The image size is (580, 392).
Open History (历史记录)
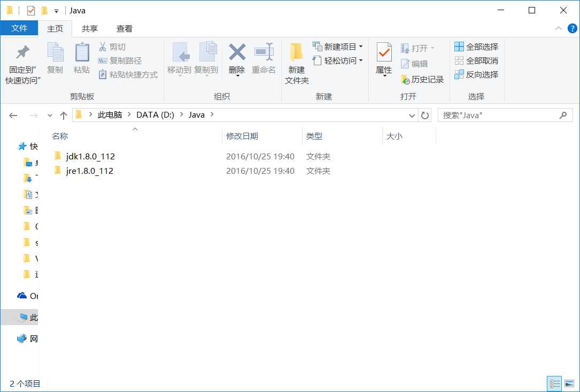pyautogui.click(x=422, y=79)
